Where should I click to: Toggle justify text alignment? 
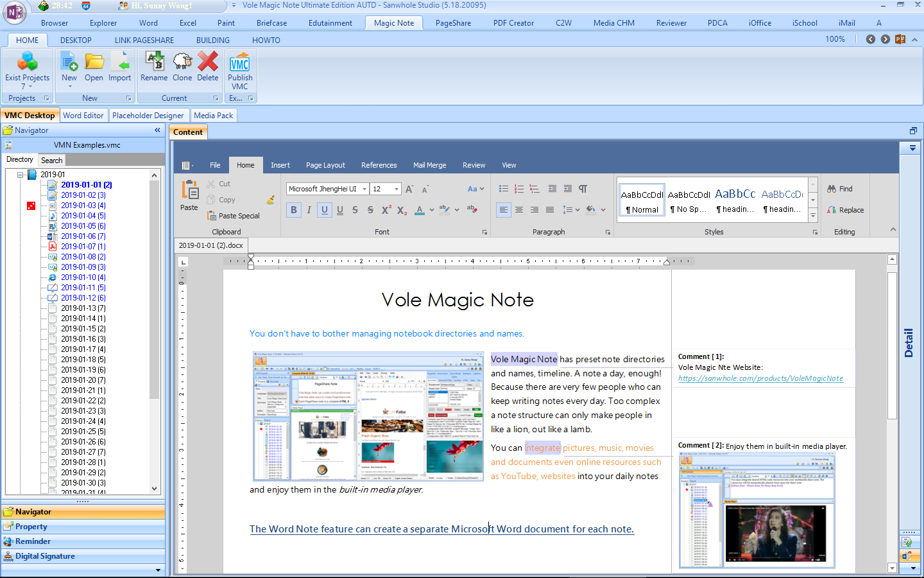click(550, 210)
